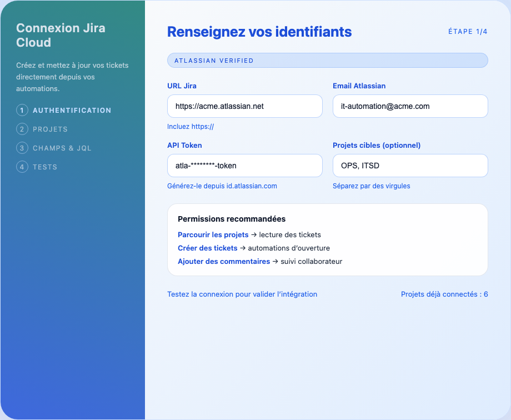Click the Projets cibles optional field
The image size is (511, 420).
410,166
